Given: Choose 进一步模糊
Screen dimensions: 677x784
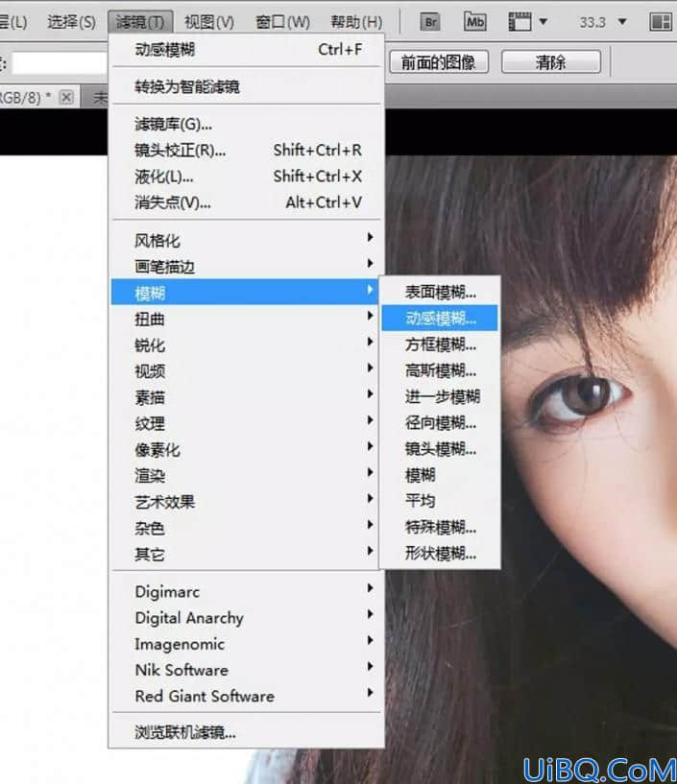Looking at the screenshot, I should point(440,396).
